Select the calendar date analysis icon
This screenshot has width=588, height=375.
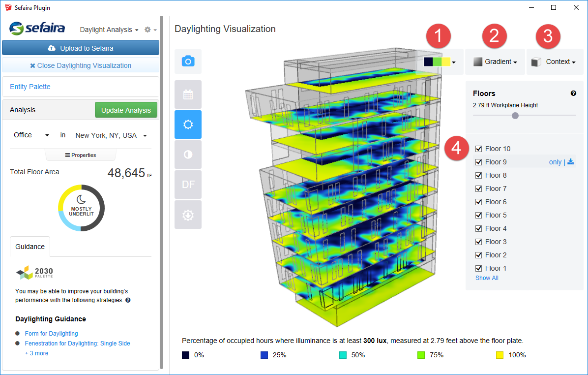click(188, 94)
